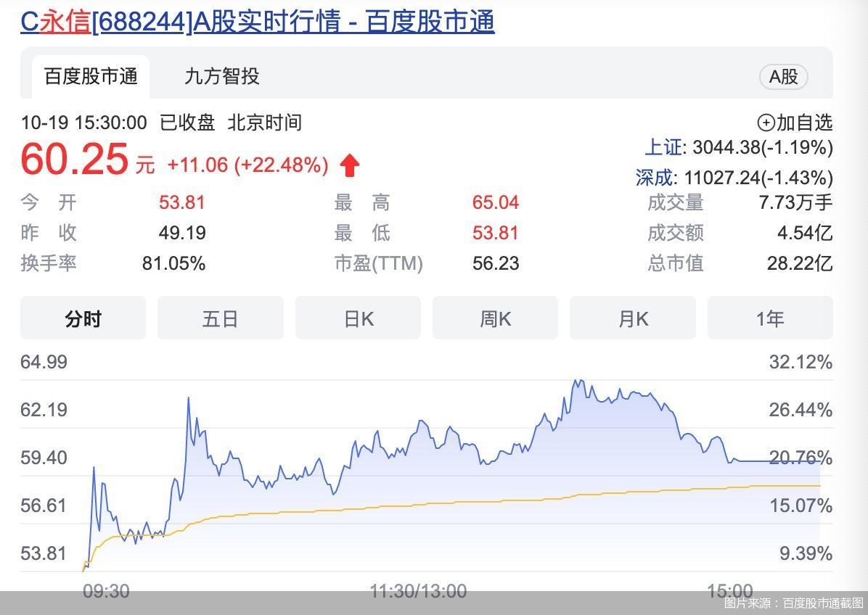Click the A股 market badge
Viewport: 868px width, 615px height.
coord(783,77)
